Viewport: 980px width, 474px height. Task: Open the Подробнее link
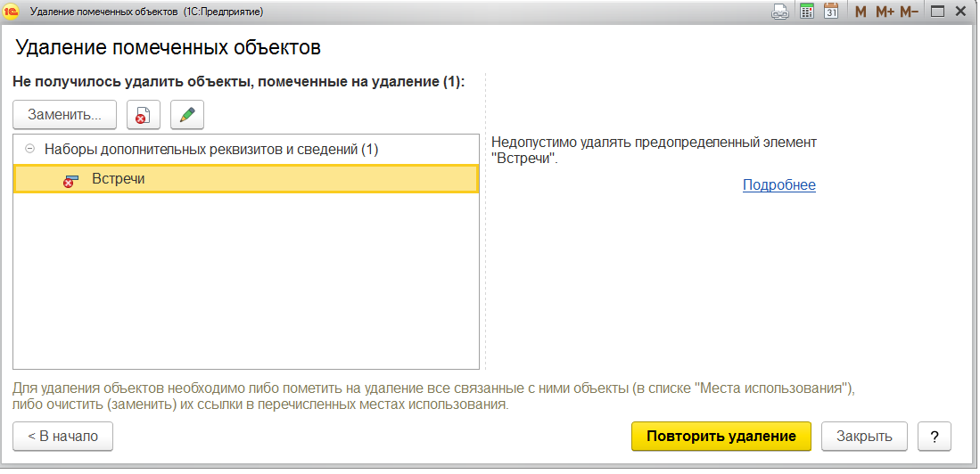(778, 184)
